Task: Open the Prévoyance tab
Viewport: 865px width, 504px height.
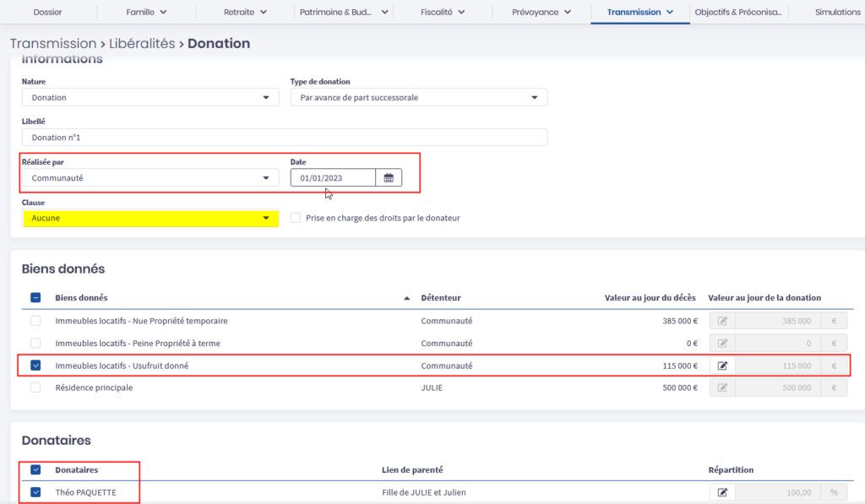Action: coord(541,12)
